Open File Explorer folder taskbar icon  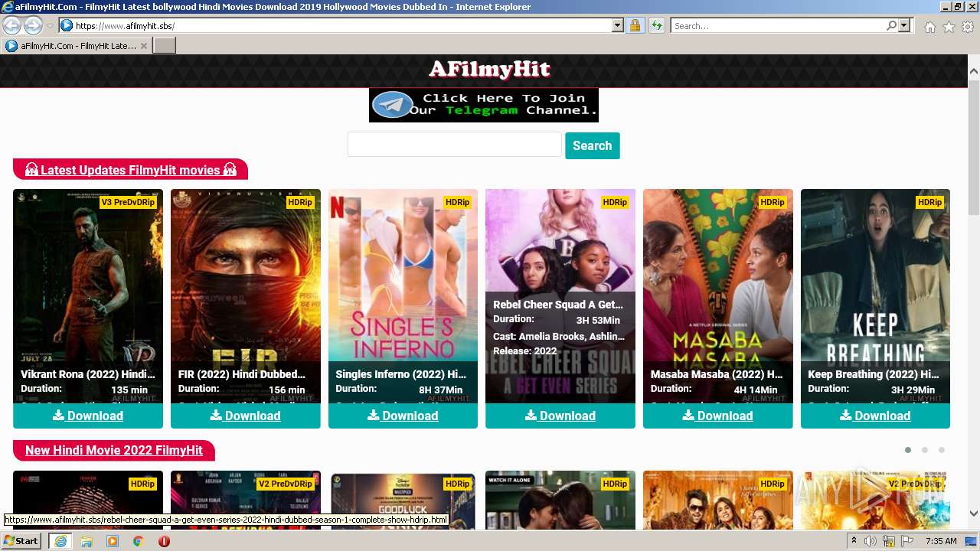point(87,541)
